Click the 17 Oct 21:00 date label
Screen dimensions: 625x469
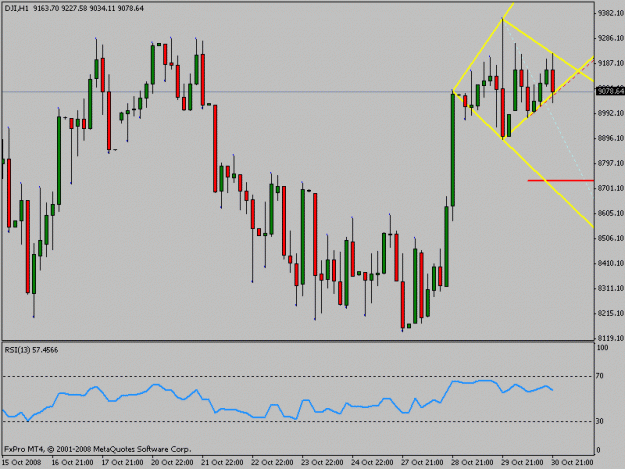point(122,462)
